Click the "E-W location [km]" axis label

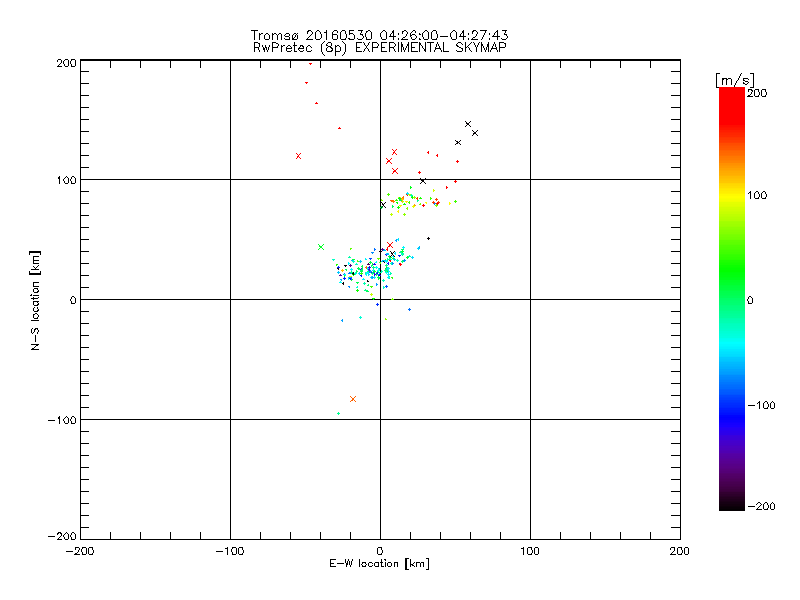379,564
